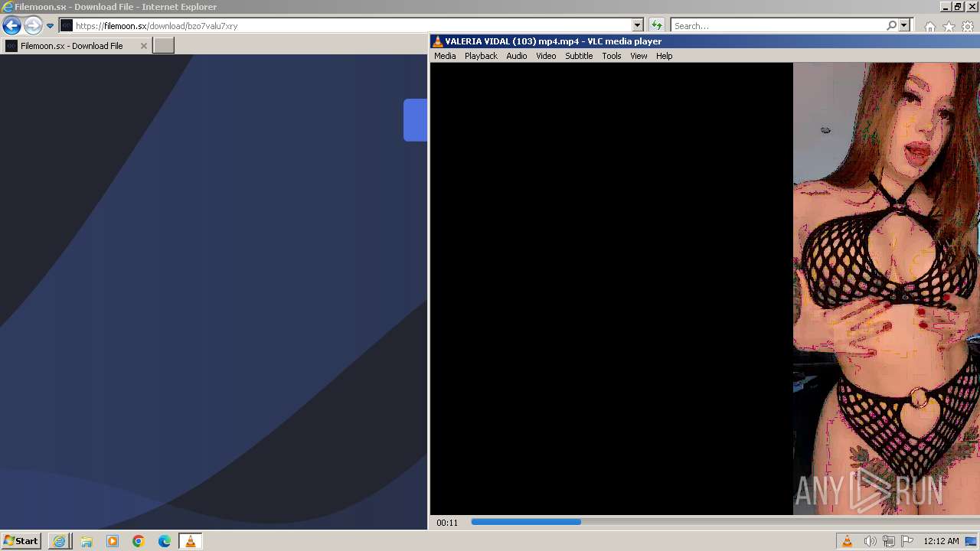Screen dimensions: 980x551
Task: Click the Internet Explorer Back button
Action: click(x=11, y=25)
